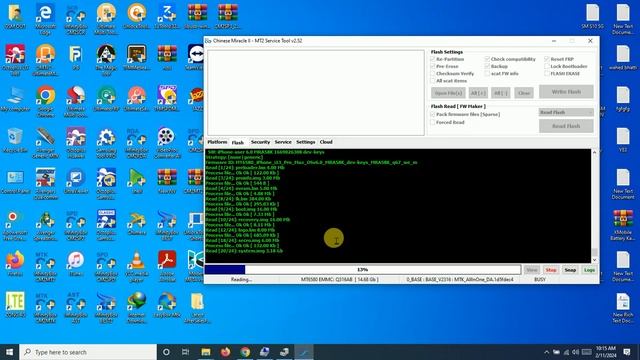
Task: Switch to the Platform tab
Action: point(217,142)
